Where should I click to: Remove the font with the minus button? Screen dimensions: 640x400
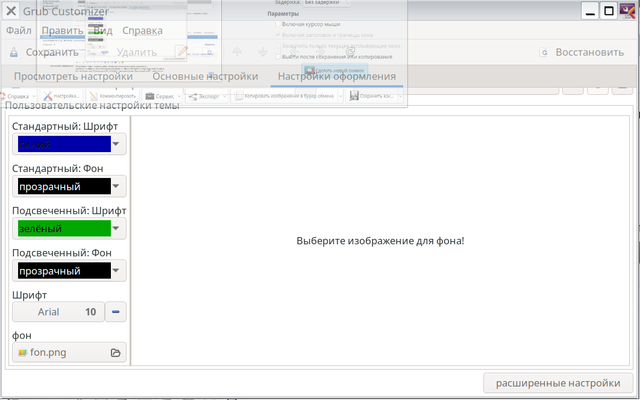tap(116, 312)
